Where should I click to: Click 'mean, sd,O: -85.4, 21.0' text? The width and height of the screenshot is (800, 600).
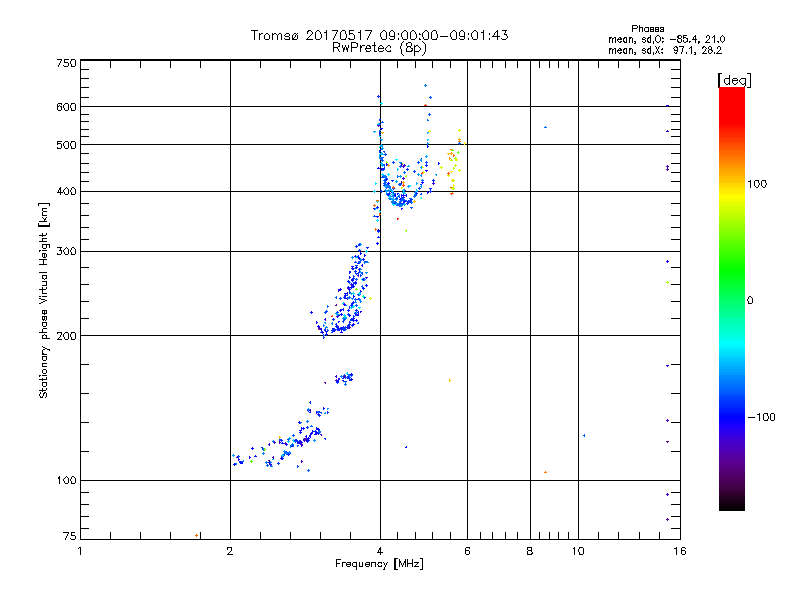click(x=666, y=39)
